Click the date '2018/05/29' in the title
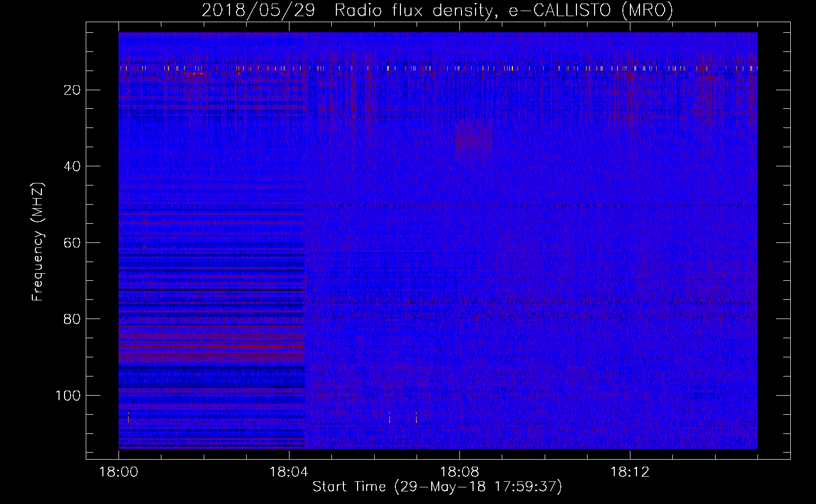Screen dimensions: 816x504 click(258, 10)
